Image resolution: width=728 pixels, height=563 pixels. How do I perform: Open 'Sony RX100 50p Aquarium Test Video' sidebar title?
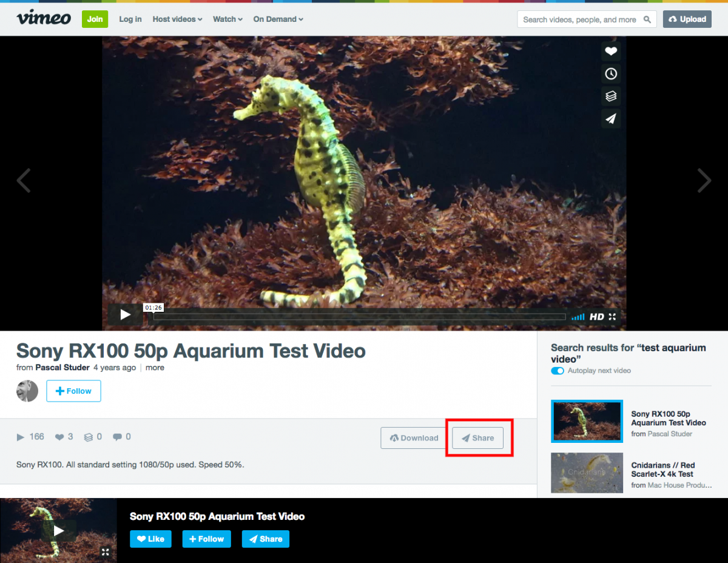click(x=669, y=418)
